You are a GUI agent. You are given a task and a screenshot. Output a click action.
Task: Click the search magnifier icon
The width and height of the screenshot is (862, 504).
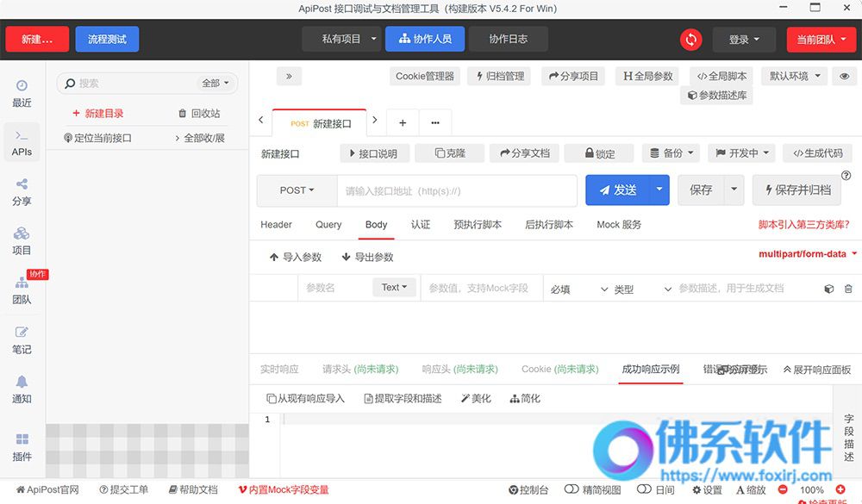point(70,84)
